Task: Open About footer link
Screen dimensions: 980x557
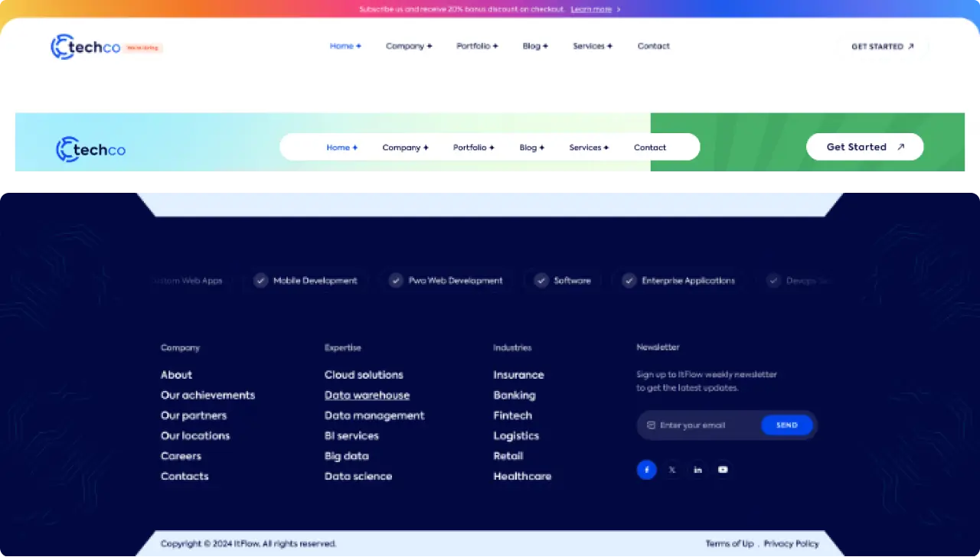Action: (176, 375)
